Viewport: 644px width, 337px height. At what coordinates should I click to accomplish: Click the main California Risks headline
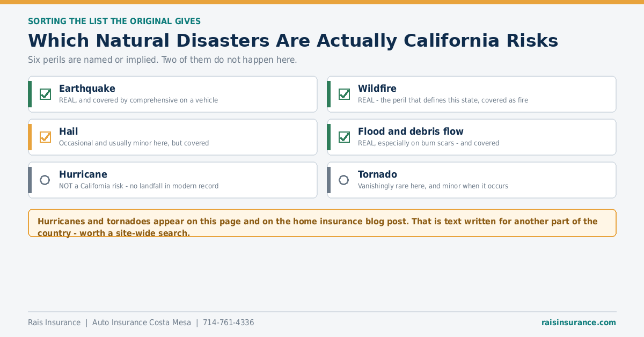tap(293, 41)
